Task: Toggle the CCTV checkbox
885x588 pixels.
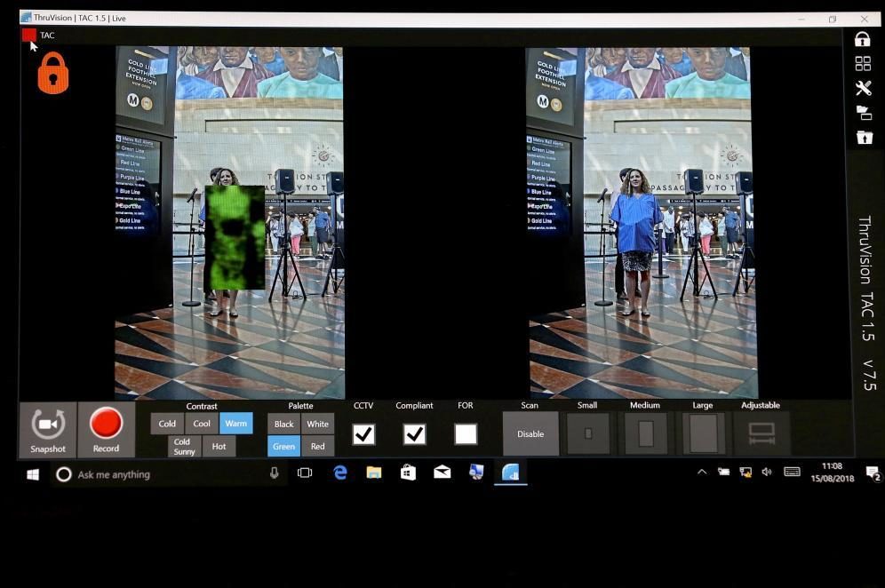Action: tap(363, 434)
